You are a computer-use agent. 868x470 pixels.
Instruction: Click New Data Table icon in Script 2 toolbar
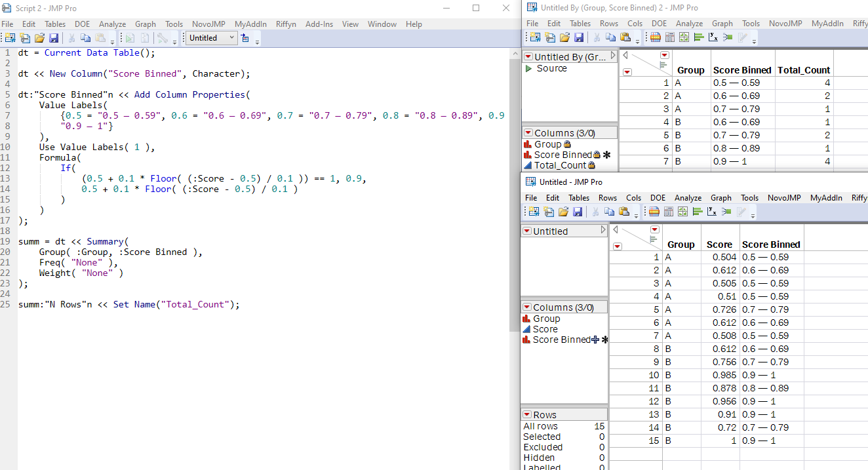pos(10,38)
